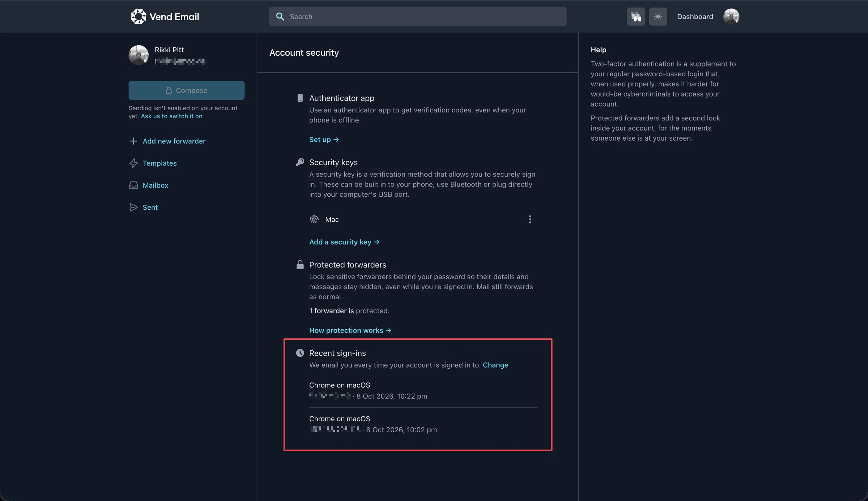Click Add a security key link
This screenshot has height=501, width=868.
[344, 242]
